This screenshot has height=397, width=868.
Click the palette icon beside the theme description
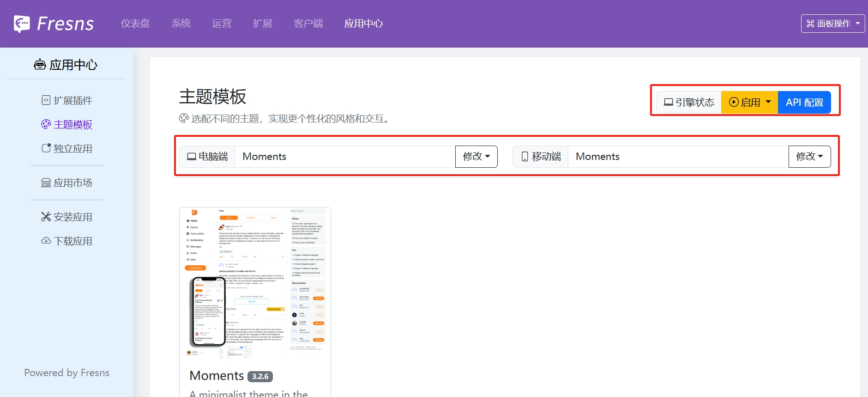click(184, 118)
